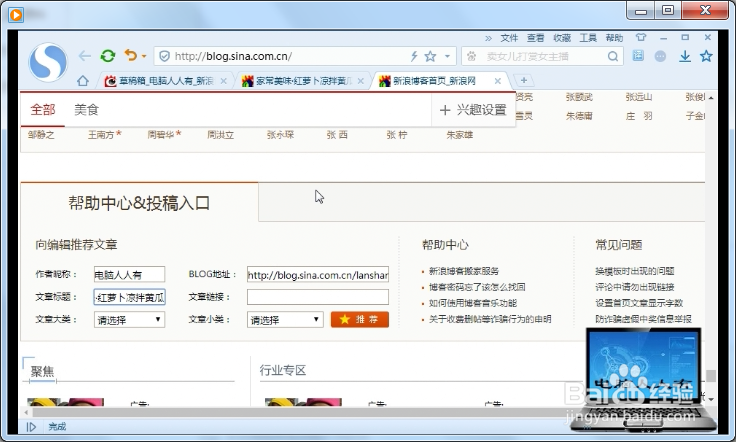Open the round chat toolbar icon
Screen dimensions: 736x442
coord(660,56)
